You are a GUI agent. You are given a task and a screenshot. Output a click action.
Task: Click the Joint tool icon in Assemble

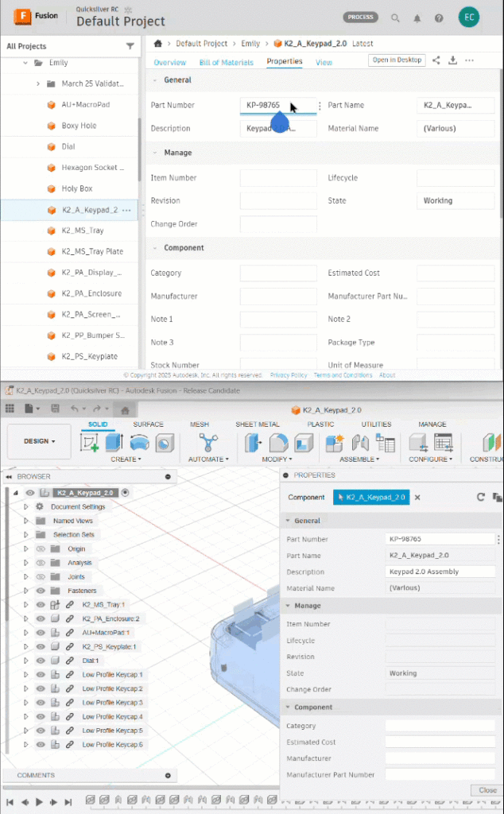pyautogui.click(x=360, y=443)
